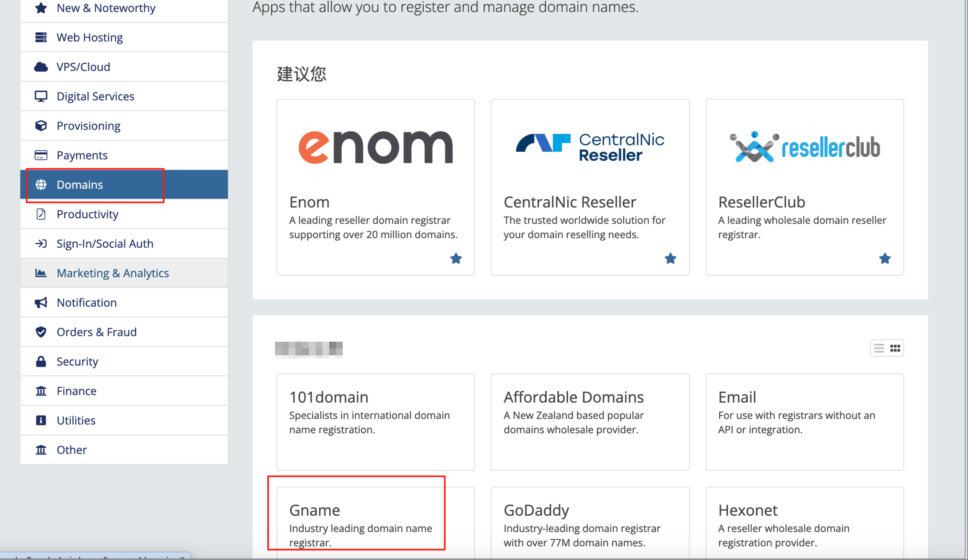Viewport: 968px width, 560px height.
Task: Click the shield icon beside Orders & Fraud
Action: (x=41, y=332)
